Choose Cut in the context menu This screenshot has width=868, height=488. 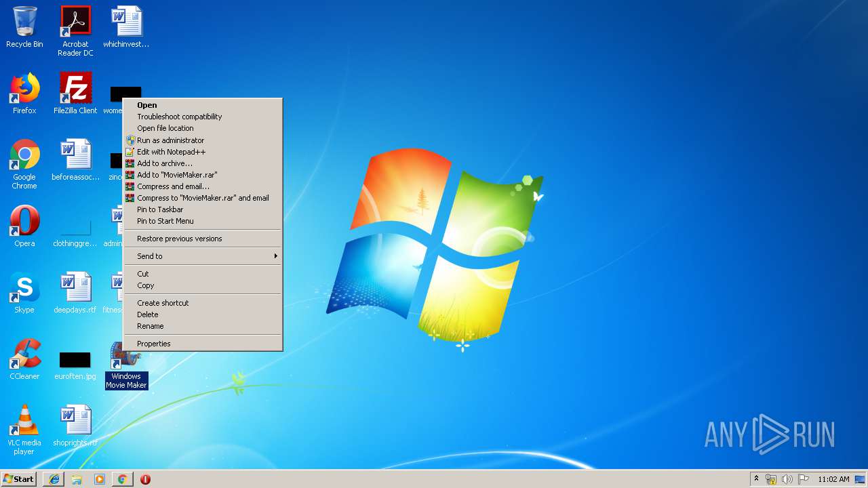[203, 274]
